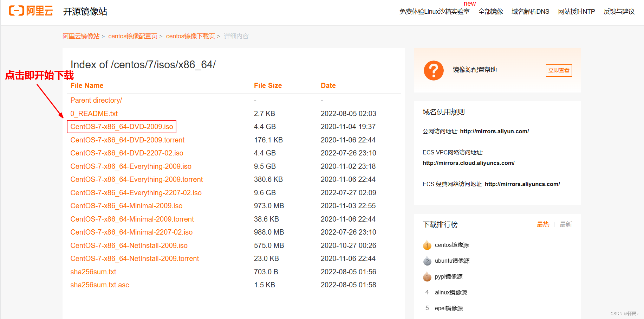Click the bronze rank 3 medal icon
Screen dimensions: 644x319
[427, 277]
